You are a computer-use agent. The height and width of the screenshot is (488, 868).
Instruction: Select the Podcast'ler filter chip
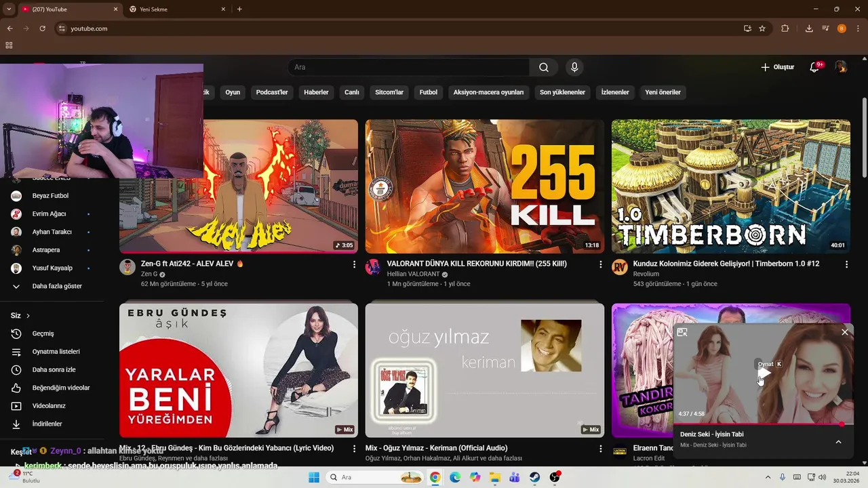click(x=272, y=92)
